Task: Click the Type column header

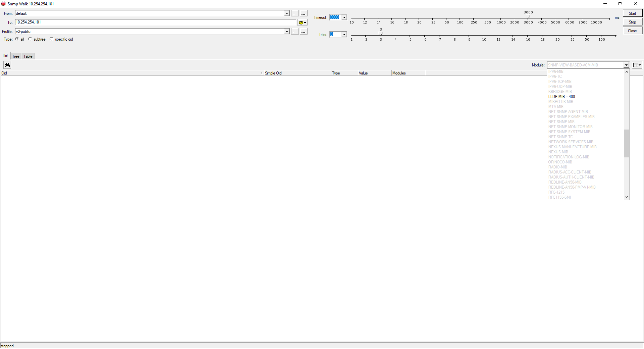Action: (344, 73)
